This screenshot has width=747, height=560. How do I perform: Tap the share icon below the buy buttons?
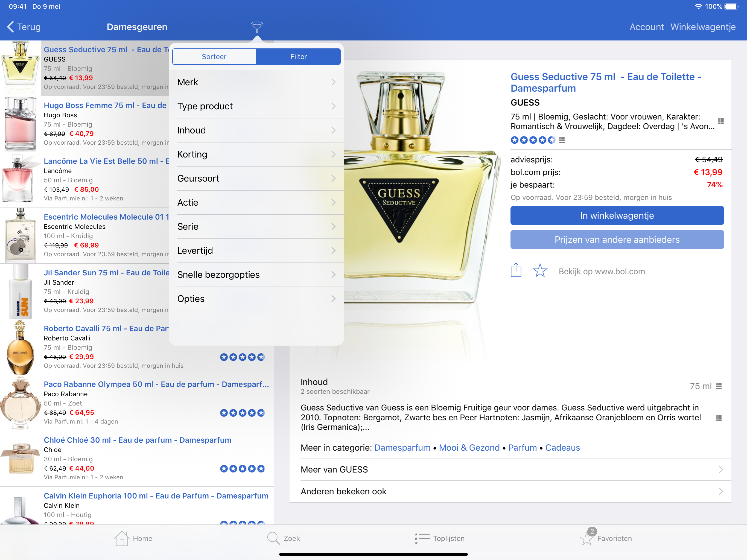tap(516, 270)
